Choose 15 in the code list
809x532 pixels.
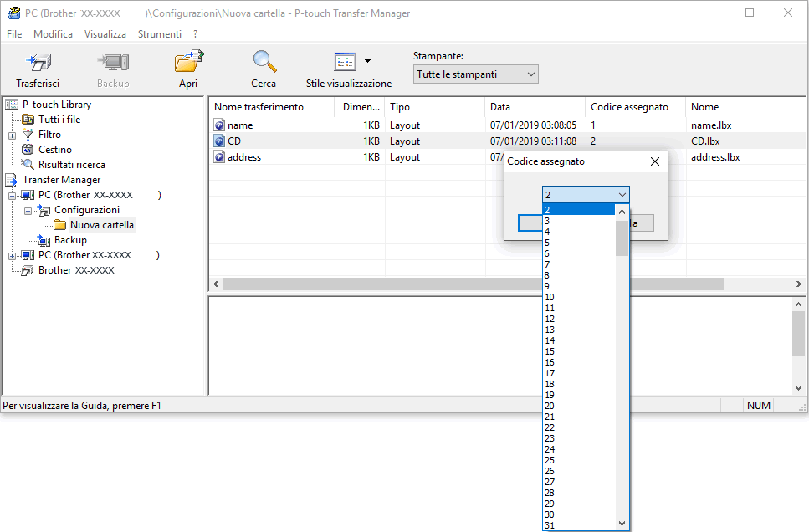pyautogui.click(x=579, y=351)
